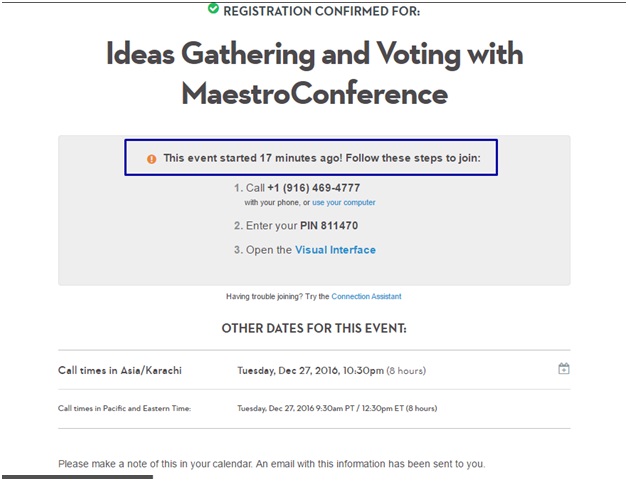Click the add-to-calendar icon
The image size is (628, 481).
[564, 368]
